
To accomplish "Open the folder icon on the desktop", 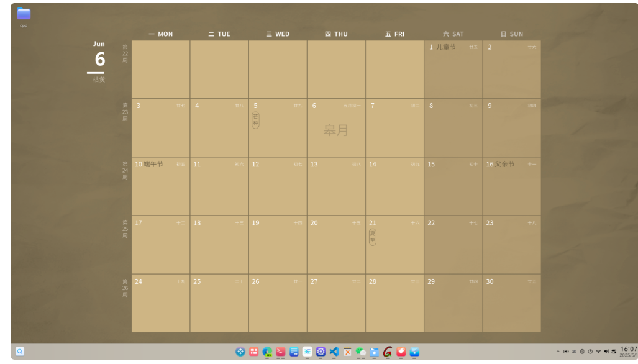I will (24, 14).
